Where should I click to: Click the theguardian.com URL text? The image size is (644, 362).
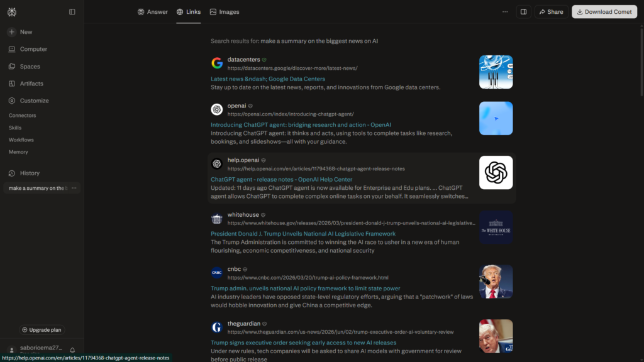(340, 332)
